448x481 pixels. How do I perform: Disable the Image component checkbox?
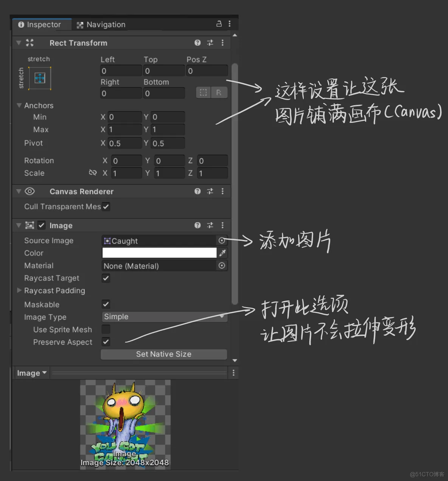point(42,225)
